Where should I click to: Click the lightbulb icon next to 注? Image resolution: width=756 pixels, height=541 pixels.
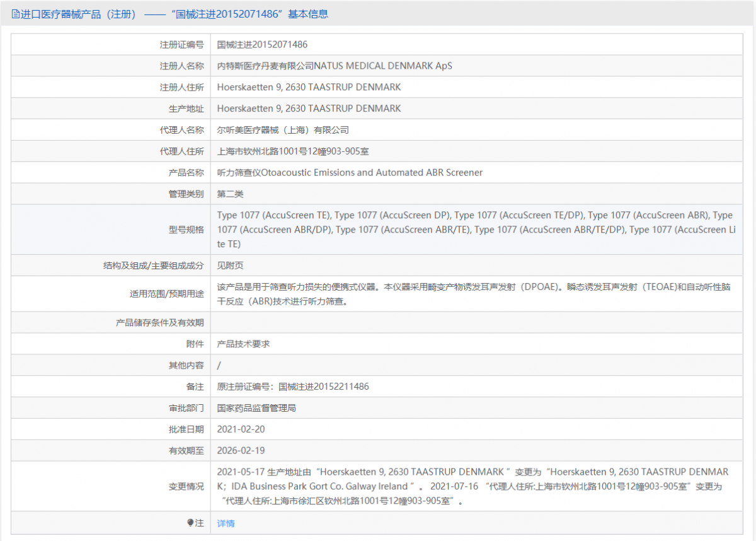click(190, 523)
